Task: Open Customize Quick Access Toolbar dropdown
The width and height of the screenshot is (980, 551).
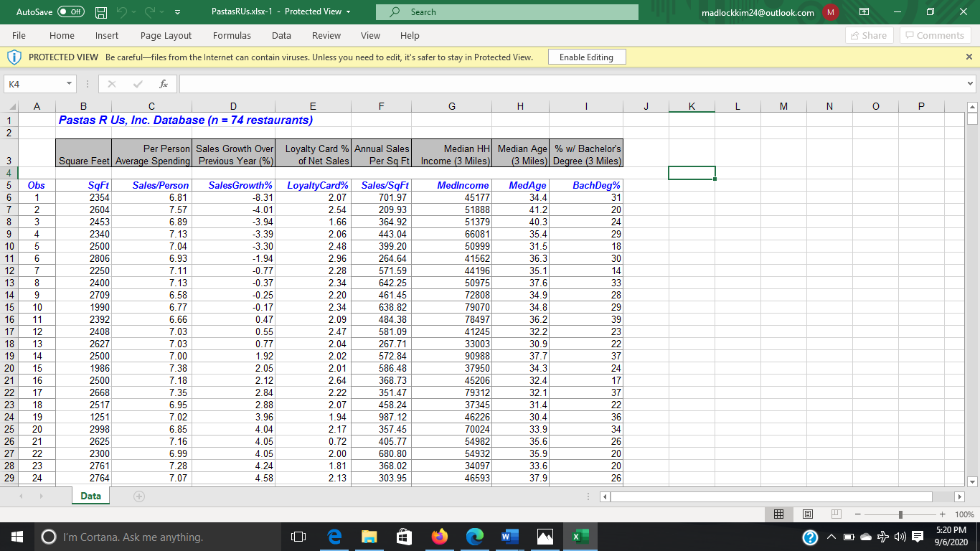Action: 176,12
